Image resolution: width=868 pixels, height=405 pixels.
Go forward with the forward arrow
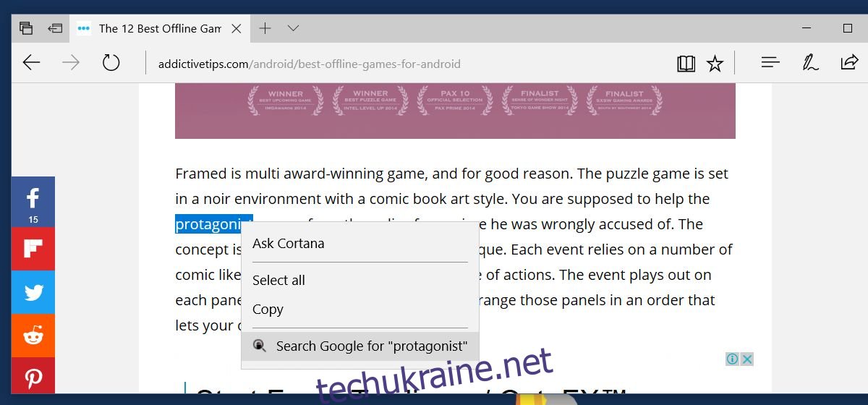(x=71, y=63)
